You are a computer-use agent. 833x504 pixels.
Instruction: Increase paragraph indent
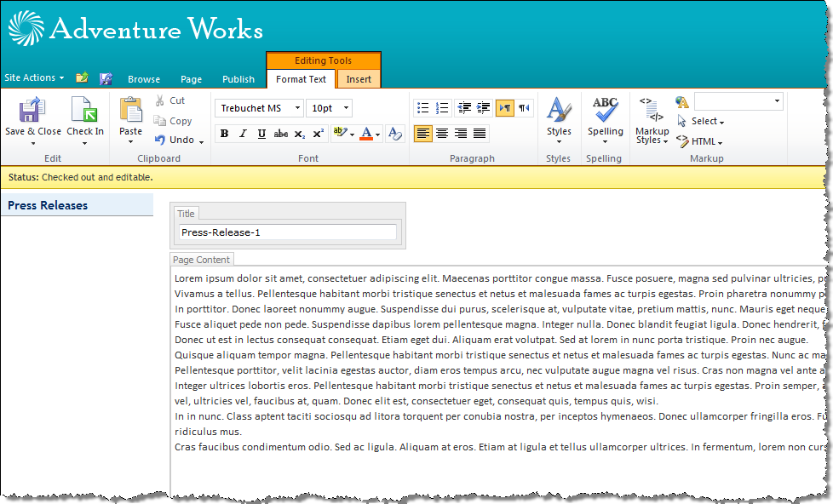(x=483, y=108)
